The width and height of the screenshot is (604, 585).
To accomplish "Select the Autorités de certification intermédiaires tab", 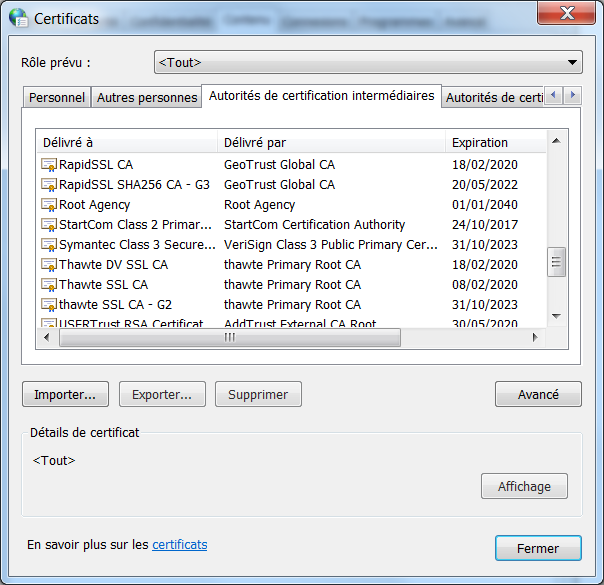I will (x=321, y=96).
